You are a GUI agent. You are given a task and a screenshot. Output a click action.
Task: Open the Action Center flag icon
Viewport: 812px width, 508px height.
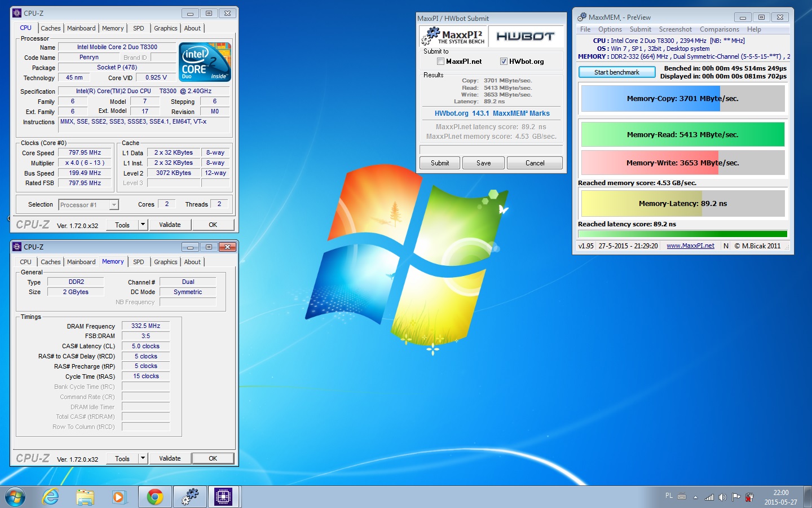coord(736,497)
